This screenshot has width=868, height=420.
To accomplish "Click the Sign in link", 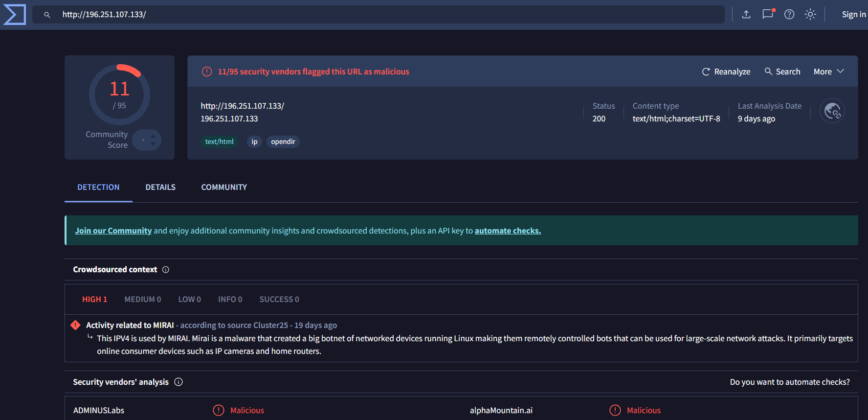I will 854,15.
